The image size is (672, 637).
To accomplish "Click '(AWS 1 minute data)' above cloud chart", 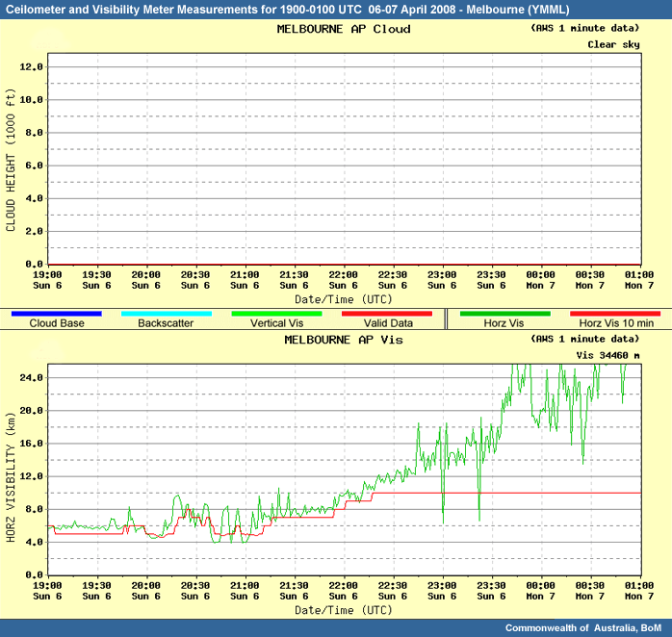I will (x=585, y=28).
